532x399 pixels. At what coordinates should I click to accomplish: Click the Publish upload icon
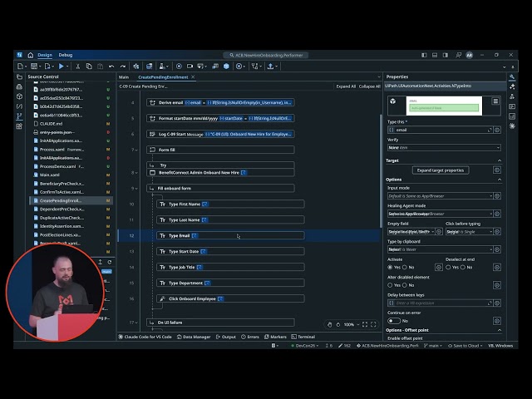click(270, 66)
